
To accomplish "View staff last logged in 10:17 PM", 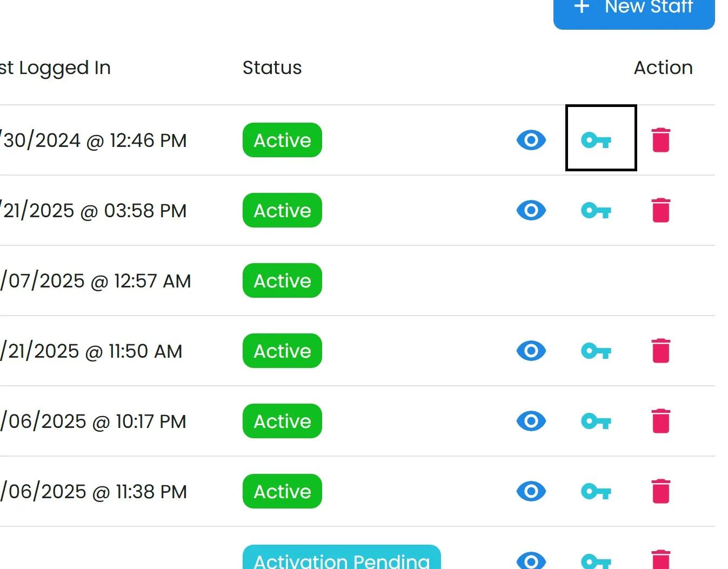I will pyautogui.click(x=531, y=421).
